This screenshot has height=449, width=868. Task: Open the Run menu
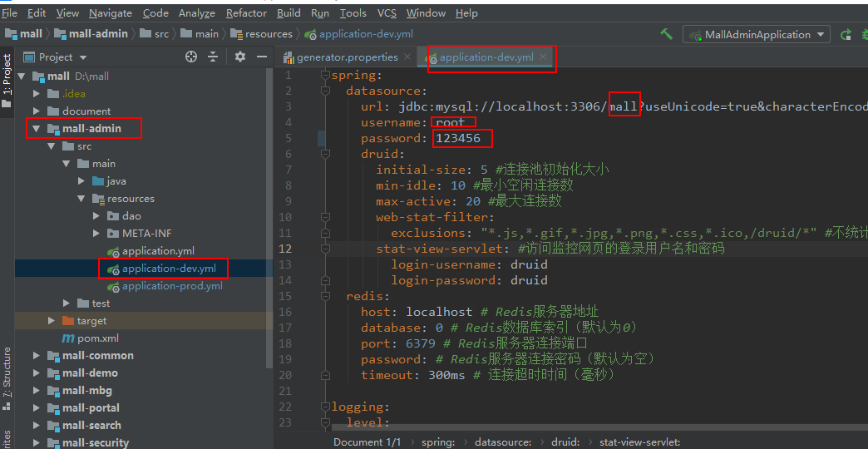(320, 12)
